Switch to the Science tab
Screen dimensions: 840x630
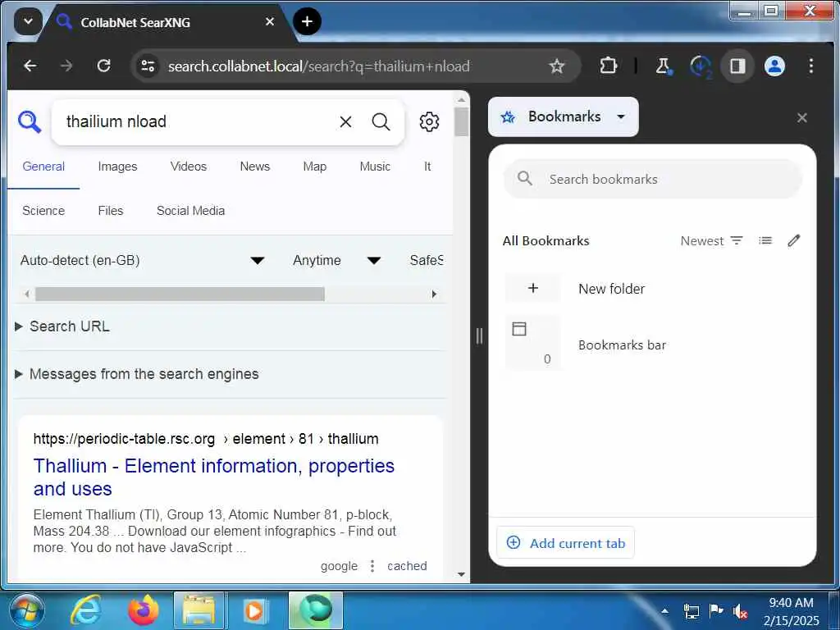[x=43, y=211]
